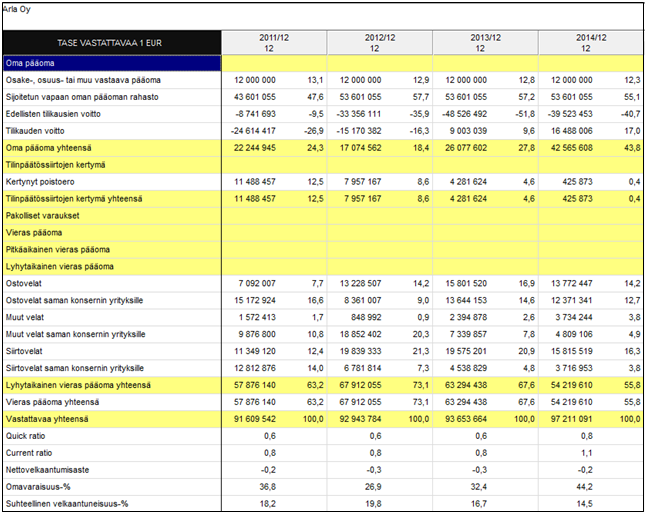Select the Edellisten tilikausien voitto label
Viewport: 645px width, 513px height.
pos(53,114)
